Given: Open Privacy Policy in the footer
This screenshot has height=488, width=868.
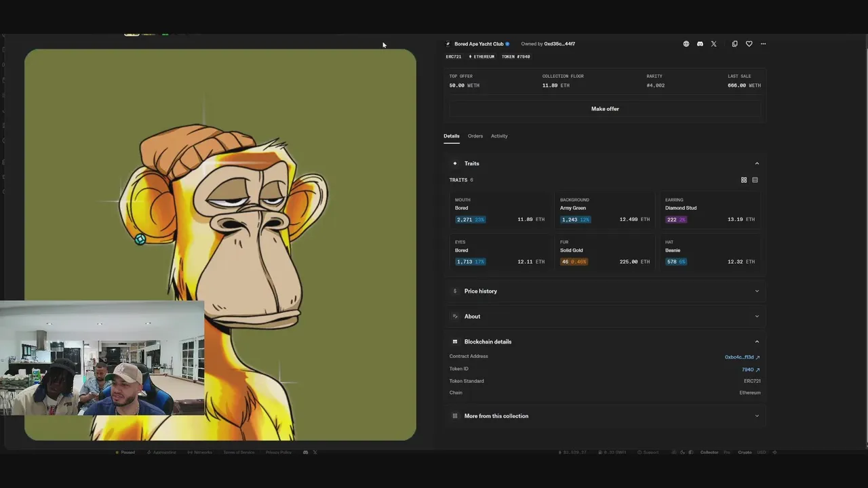Looking at the screenshot, I should pos(279,452).
